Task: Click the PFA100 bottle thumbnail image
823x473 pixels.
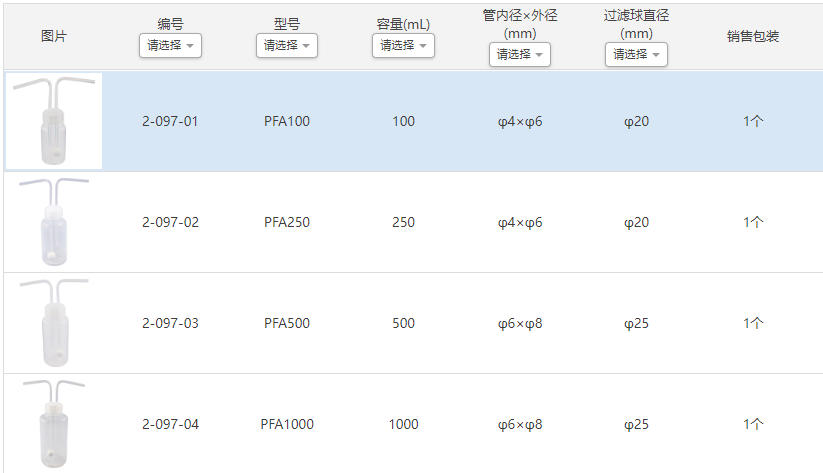Action: coord(54,121)
